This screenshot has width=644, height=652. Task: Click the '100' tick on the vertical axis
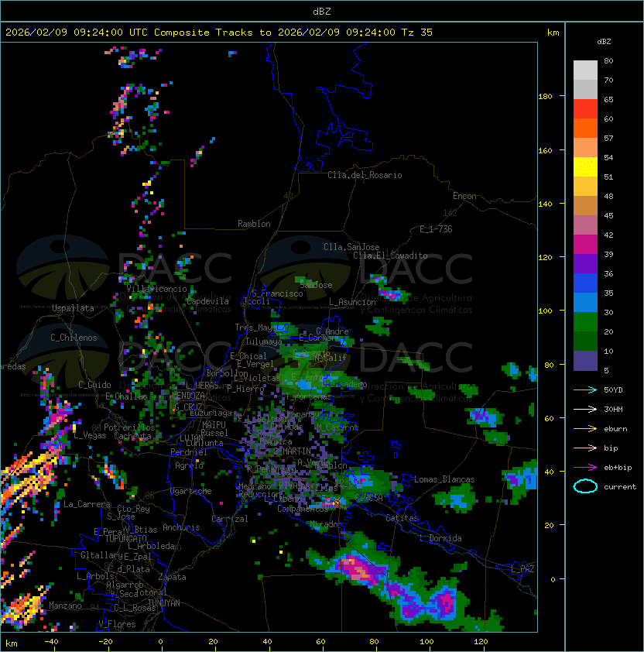point(545,311)
